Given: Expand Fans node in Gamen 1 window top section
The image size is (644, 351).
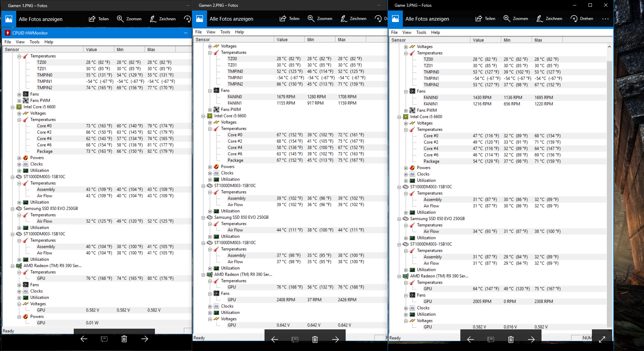Looking at the screenshot, I should point(19,94).
